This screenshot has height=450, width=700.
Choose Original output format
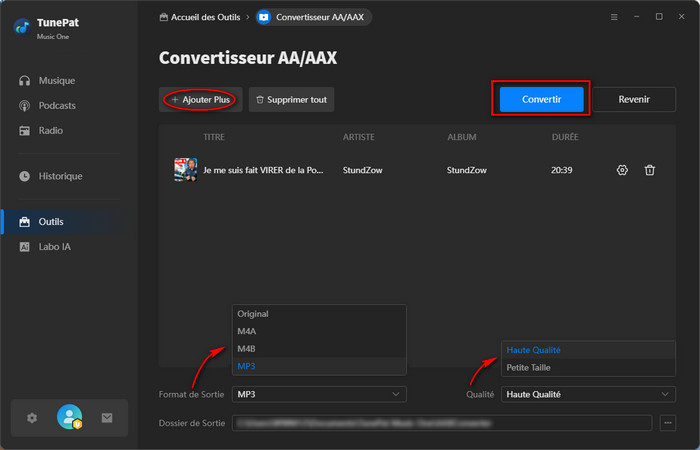[x=319, y=314]
